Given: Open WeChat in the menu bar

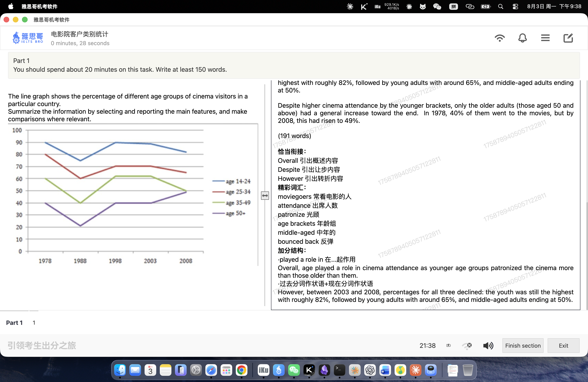Looking at the screenshot, I should click(437, 6).
